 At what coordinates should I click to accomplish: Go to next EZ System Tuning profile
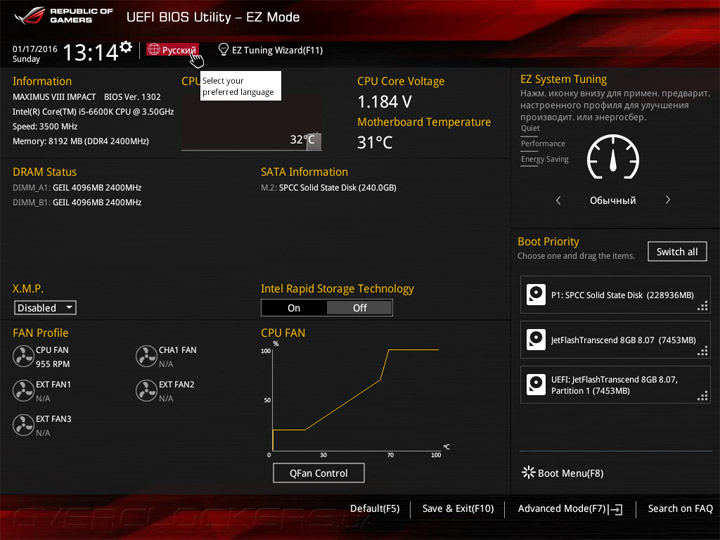668,200
